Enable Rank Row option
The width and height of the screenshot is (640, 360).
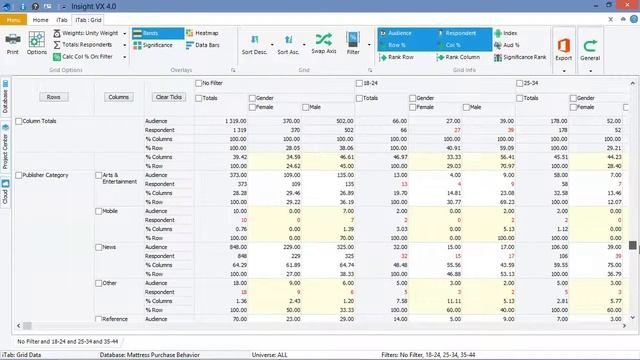coord(396,57)
